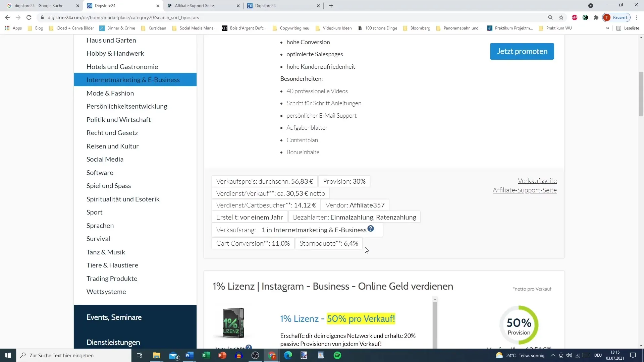Image resolution: width=644 pixels, height=362 pixels.
Task: Click the Verkaufsrang help question mark
Action: click(x=371, y=229)
